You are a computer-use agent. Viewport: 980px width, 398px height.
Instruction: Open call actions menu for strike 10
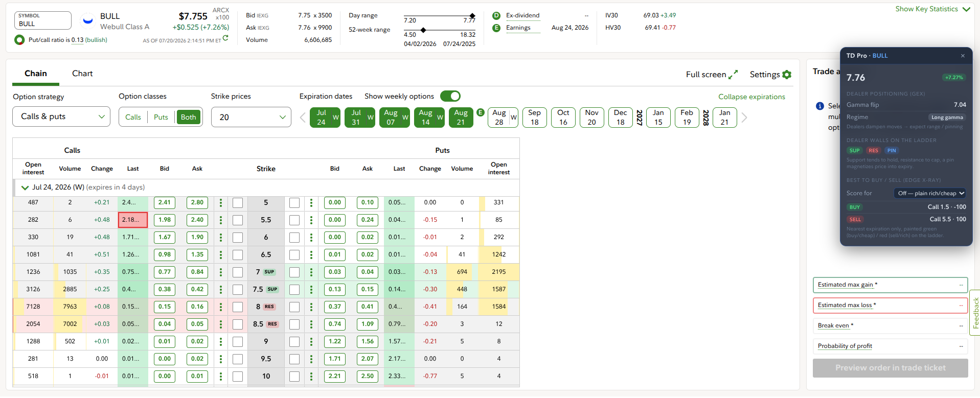[221, 377]
